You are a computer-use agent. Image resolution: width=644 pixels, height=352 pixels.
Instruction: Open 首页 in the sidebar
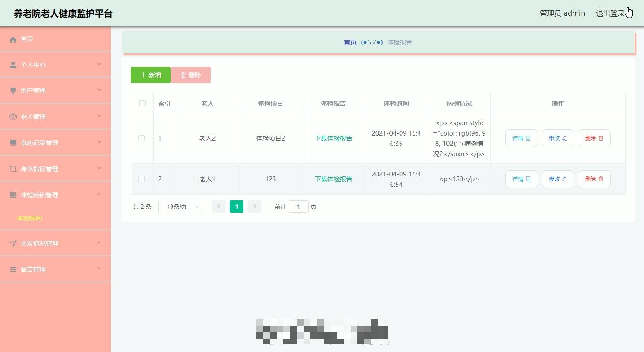[55, 39]
